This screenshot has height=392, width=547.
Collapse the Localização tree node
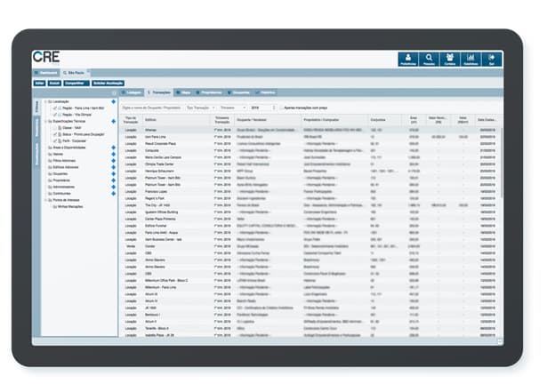(45, 101)
